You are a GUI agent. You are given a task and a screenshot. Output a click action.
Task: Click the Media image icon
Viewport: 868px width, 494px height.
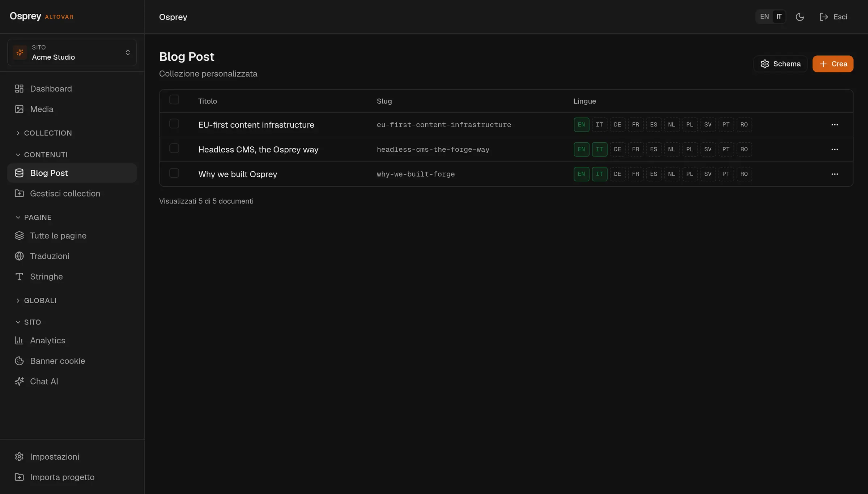[x=19, y=109]
